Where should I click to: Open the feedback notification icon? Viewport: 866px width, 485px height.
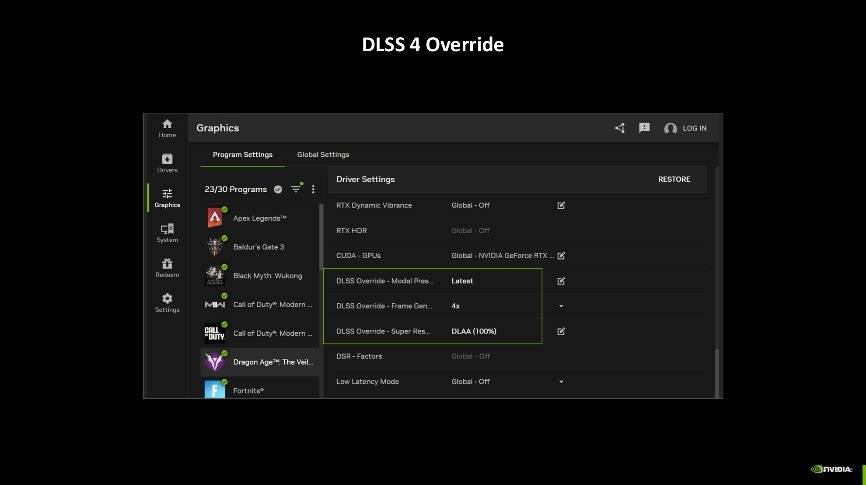(644, 128)
